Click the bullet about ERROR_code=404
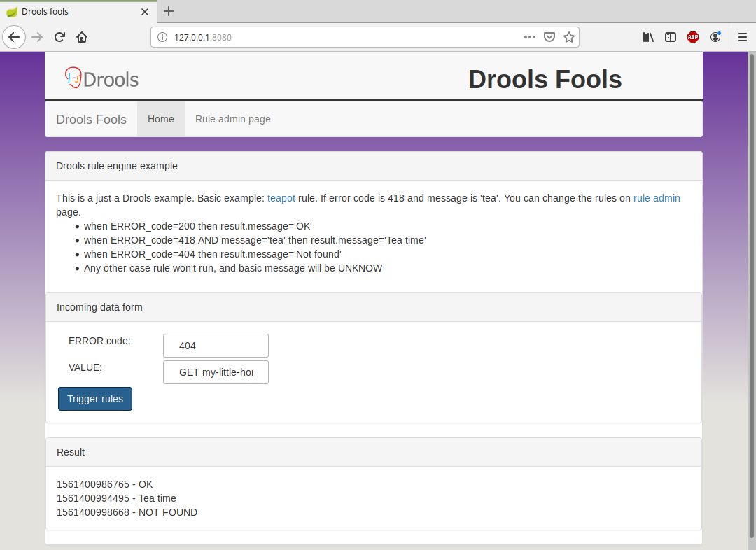Image resolution: width=756 pixels, height=550 pixels. point(213,254)
